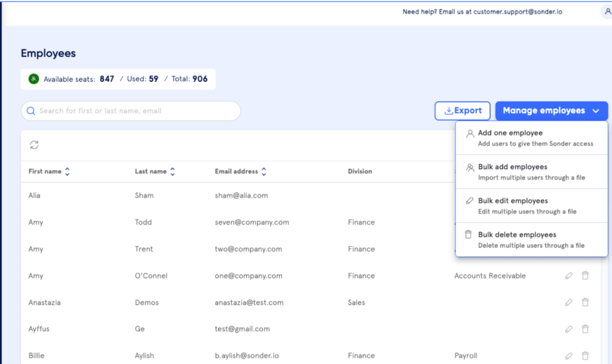Click edit pencil icon for Amy O'Connel
This screenshot has width=612, height=364.
click(x=568, y=276)
